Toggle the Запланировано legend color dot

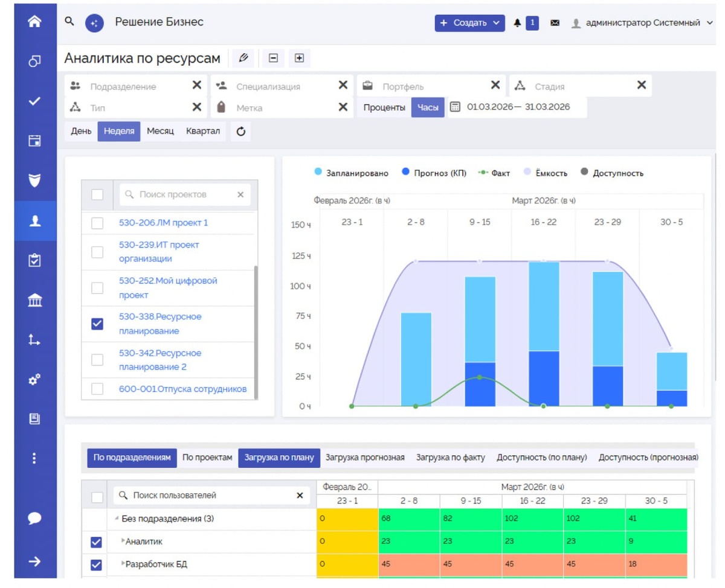pos(318,172)
